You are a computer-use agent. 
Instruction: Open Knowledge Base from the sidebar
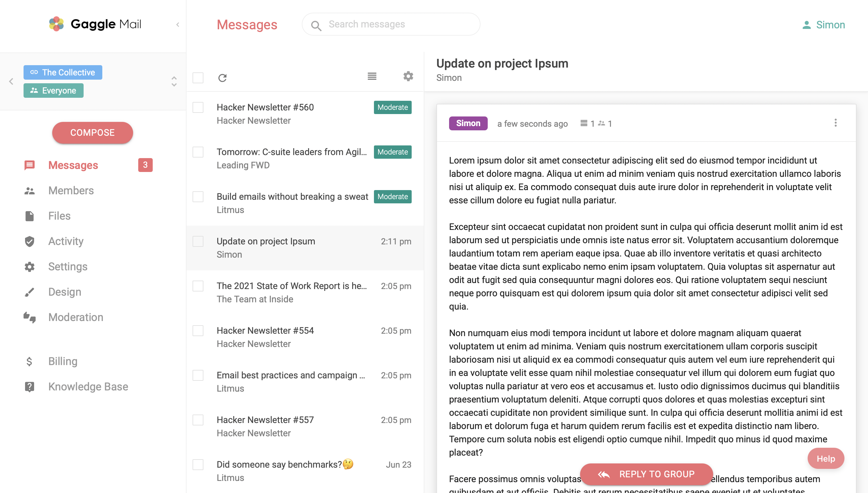click(x=88, y=386)
